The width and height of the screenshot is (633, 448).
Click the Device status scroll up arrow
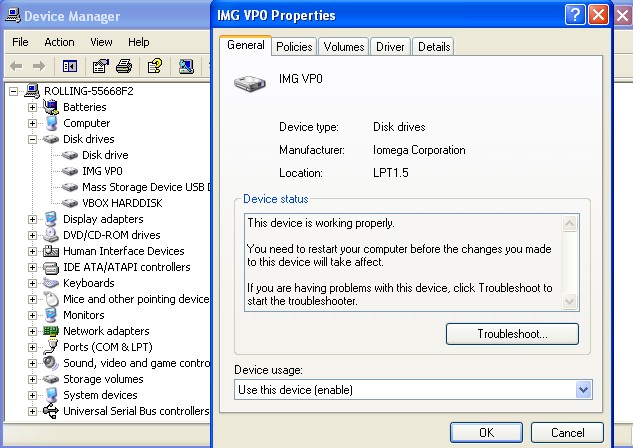pyautogui.click(x=570, y=223)
